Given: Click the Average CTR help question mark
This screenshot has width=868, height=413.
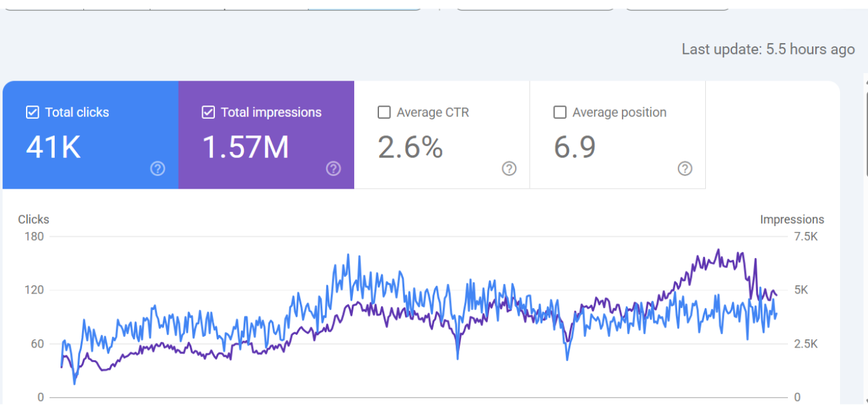Looking at the screenshot, I should point(509,168).
